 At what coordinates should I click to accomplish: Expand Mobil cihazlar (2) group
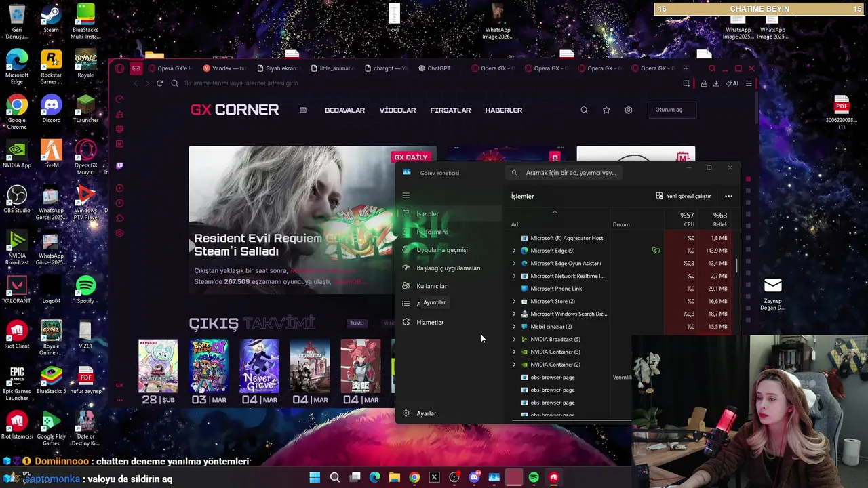pos(513,327)
